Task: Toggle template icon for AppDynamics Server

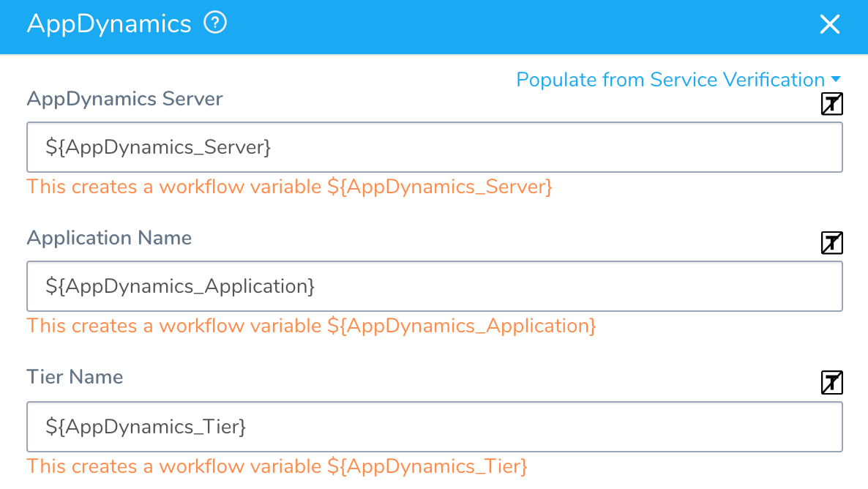Action: pyautogui.click(x=831, y=104)
